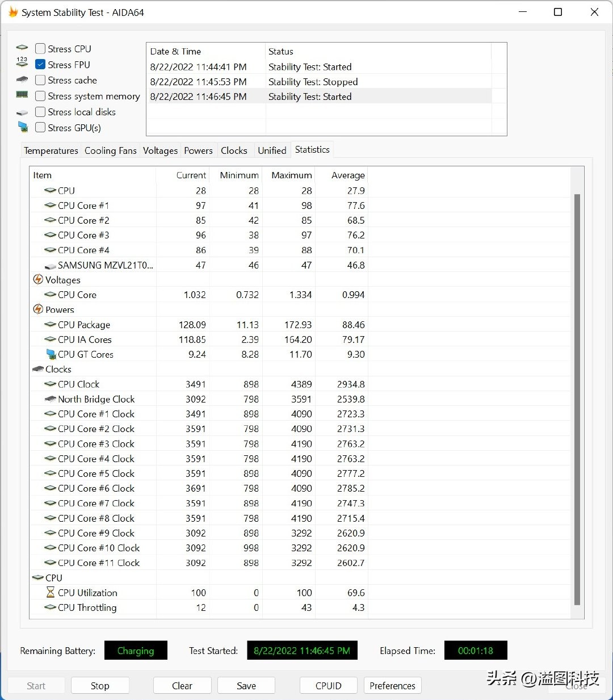
Task: Select the CPU icon beside Stress CPU
Action: point(22,48)
